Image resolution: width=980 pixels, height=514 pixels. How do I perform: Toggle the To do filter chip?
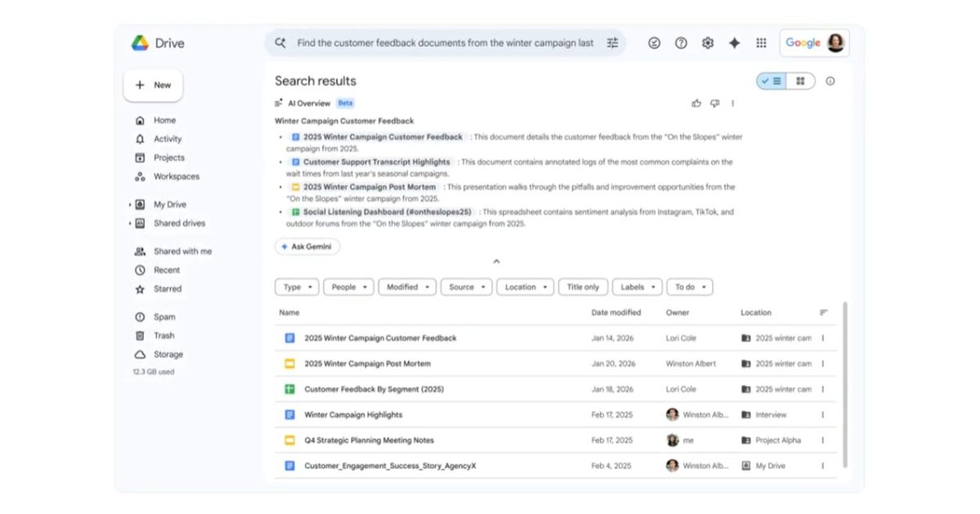pos(689,286)
